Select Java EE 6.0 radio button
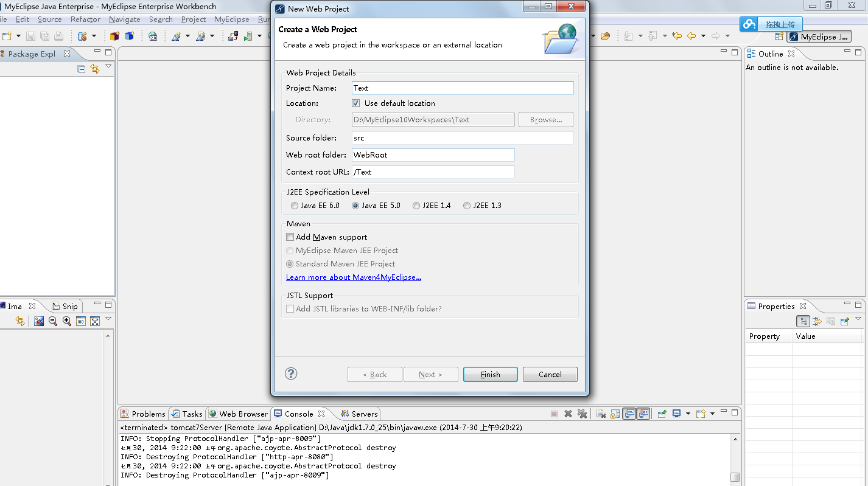This screenshot has width=868, height=486. tap(295, 206)
